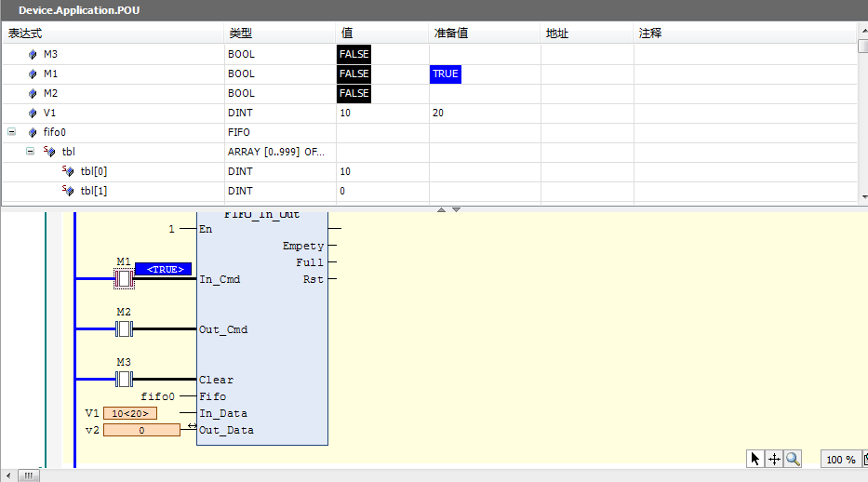Select the Full output pin
Viewport: 868px width, 482px height.
(310, 262)
